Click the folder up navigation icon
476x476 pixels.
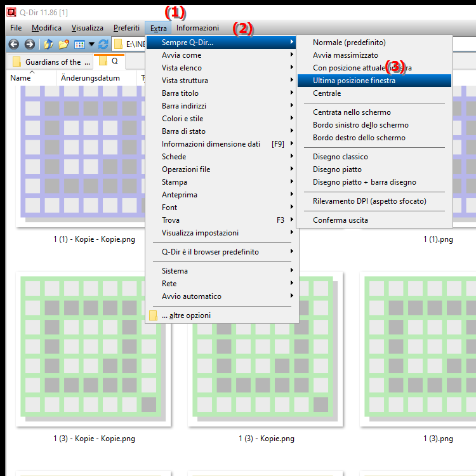click(48, 44)
